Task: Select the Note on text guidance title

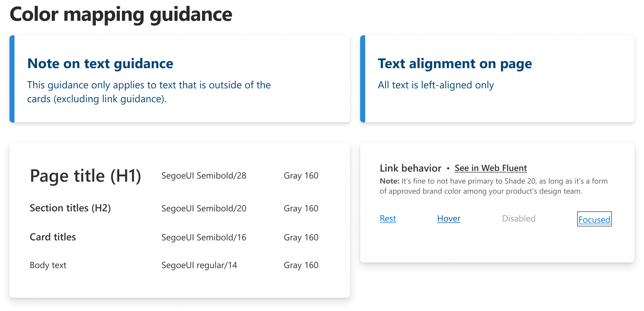Action: (100, 64)
